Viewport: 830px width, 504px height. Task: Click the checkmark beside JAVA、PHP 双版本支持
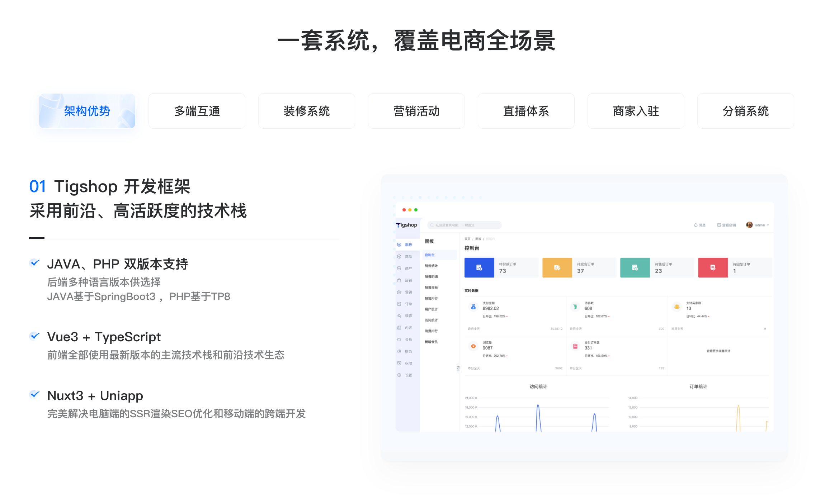[x=34, y=263]
